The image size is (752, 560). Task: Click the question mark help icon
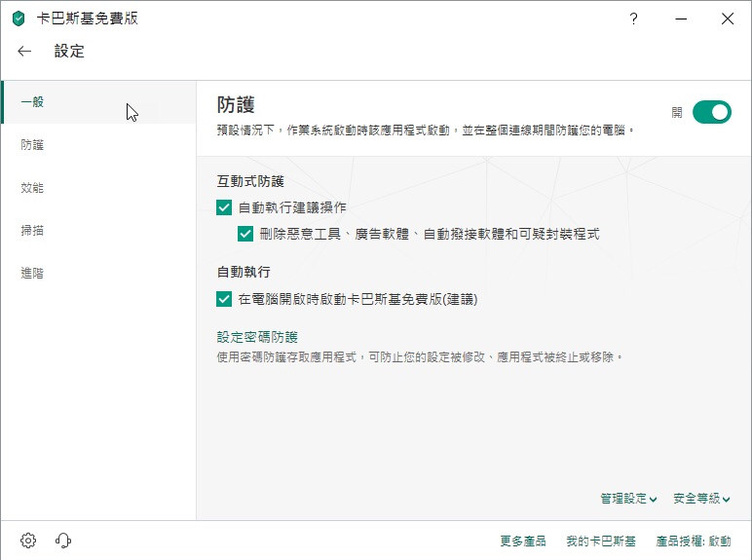633,19
